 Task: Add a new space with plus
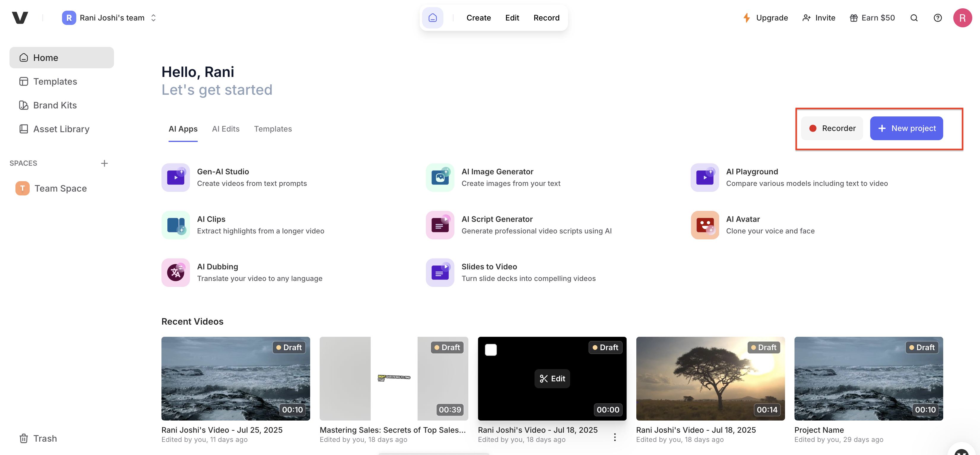point(104,163)
